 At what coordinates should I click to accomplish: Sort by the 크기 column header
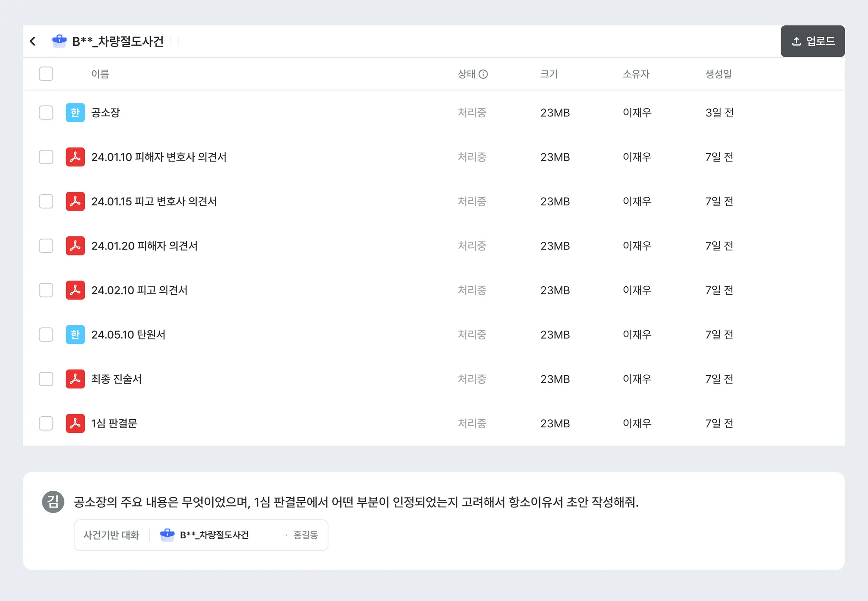click(x=549, y=74)
